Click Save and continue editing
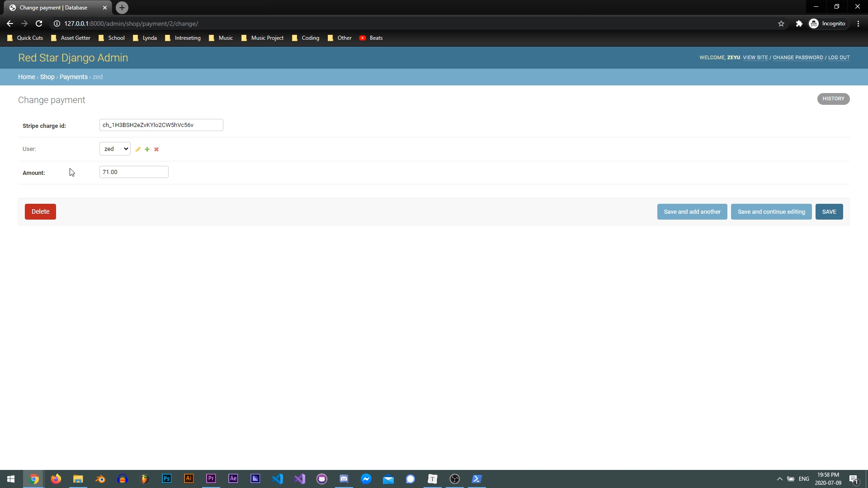This screenshot has width=868, height=488. [x=771, y=211]
